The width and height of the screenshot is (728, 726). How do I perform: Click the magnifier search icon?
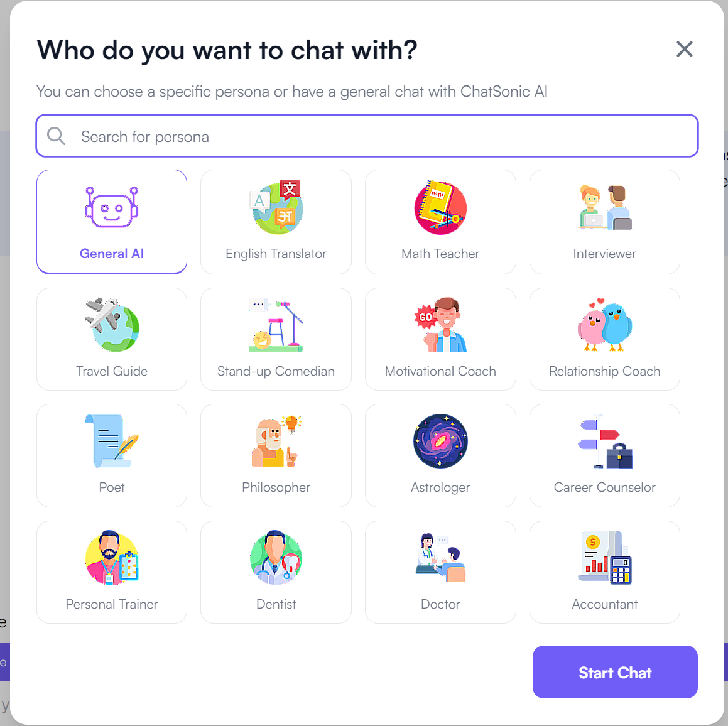(x=56, y=136)
